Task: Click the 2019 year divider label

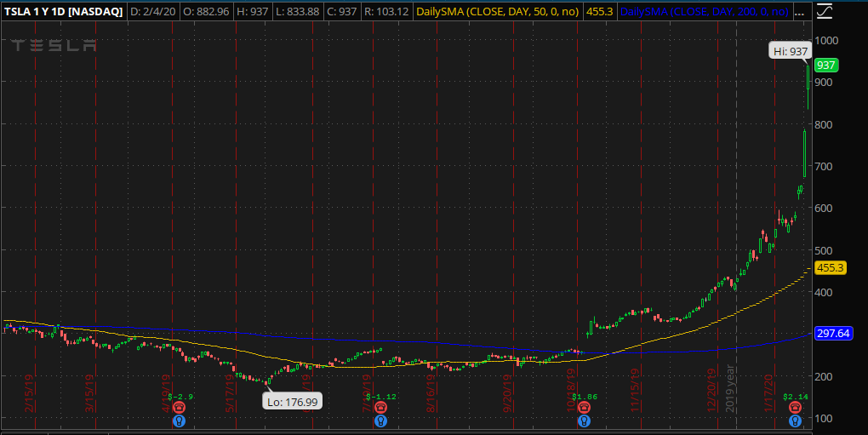Action: (x=730, y=388)
